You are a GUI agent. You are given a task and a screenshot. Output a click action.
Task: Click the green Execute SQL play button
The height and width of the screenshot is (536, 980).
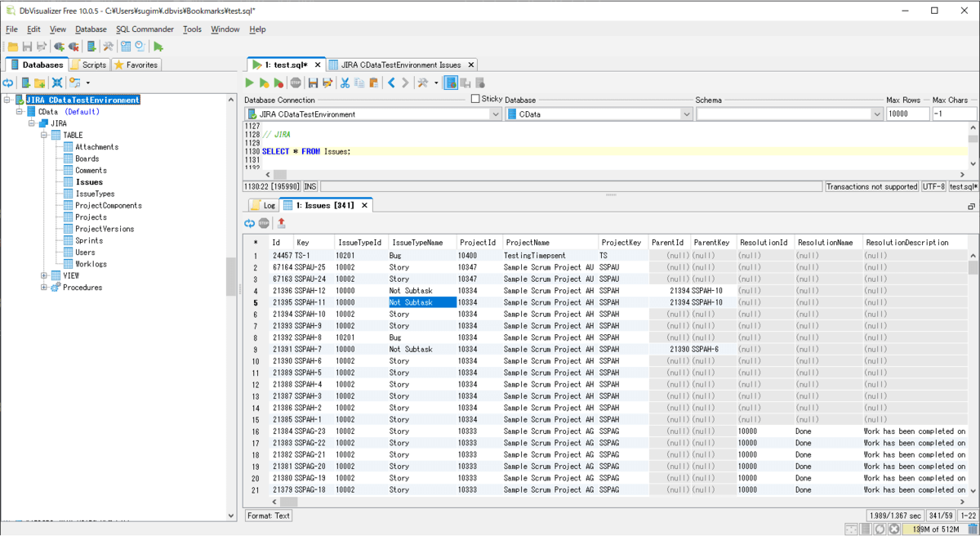pyautogui.click(x=250, y=83)
